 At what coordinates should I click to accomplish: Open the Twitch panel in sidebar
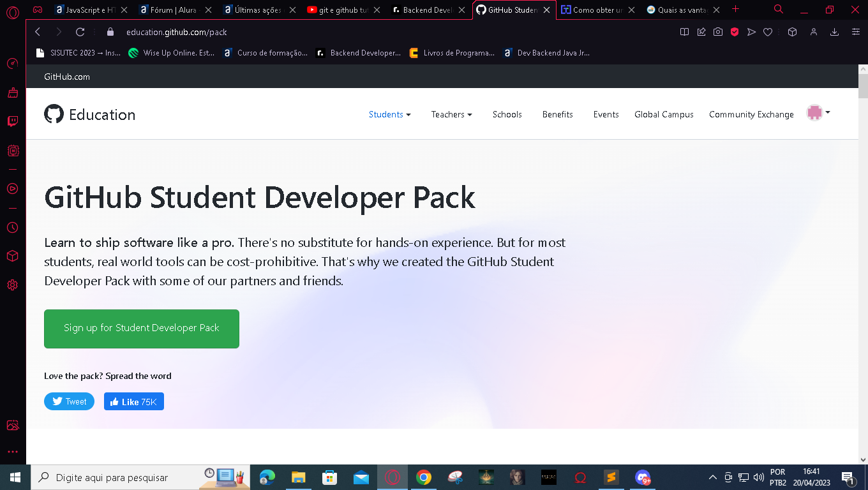(12, 121)
